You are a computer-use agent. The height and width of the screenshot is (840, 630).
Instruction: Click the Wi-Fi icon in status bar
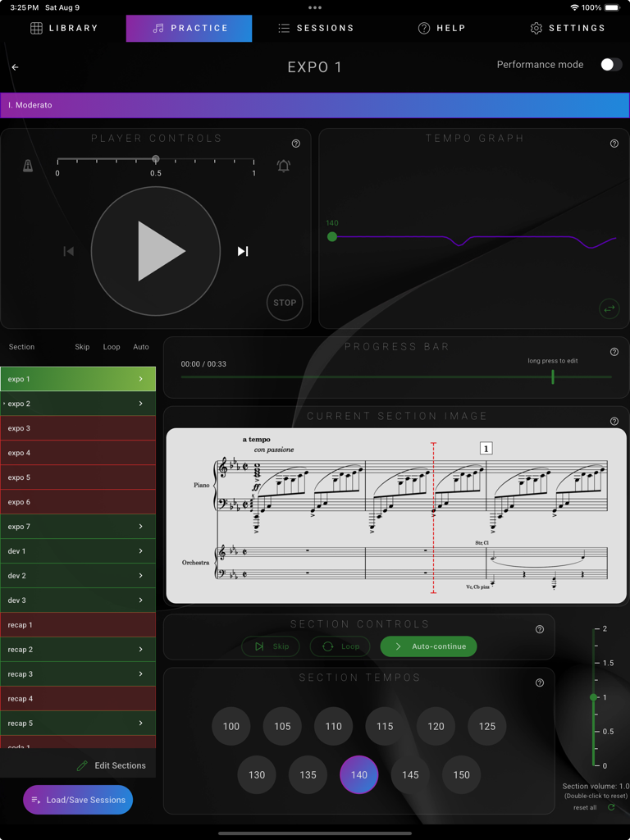click(574, 7)
